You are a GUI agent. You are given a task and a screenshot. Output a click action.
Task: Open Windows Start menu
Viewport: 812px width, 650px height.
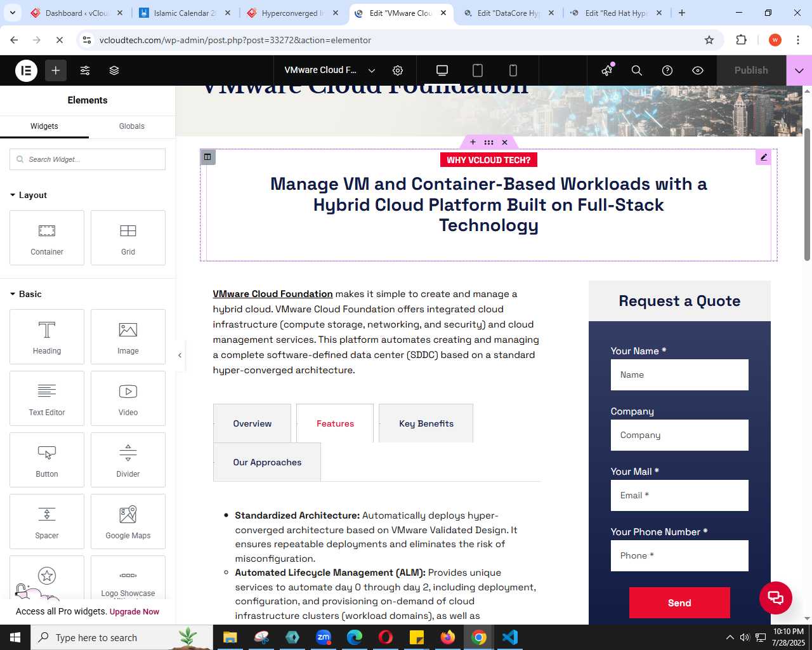tap(15, 637)
